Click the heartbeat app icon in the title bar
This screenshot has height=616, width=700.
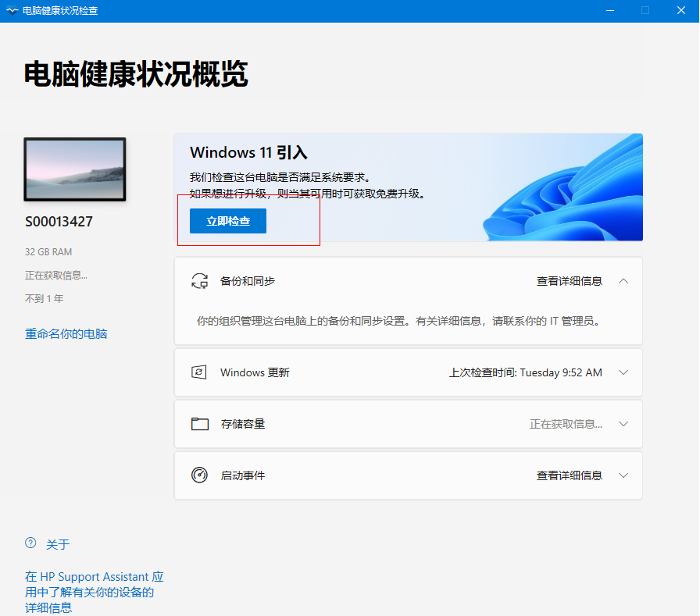(12, 10)
